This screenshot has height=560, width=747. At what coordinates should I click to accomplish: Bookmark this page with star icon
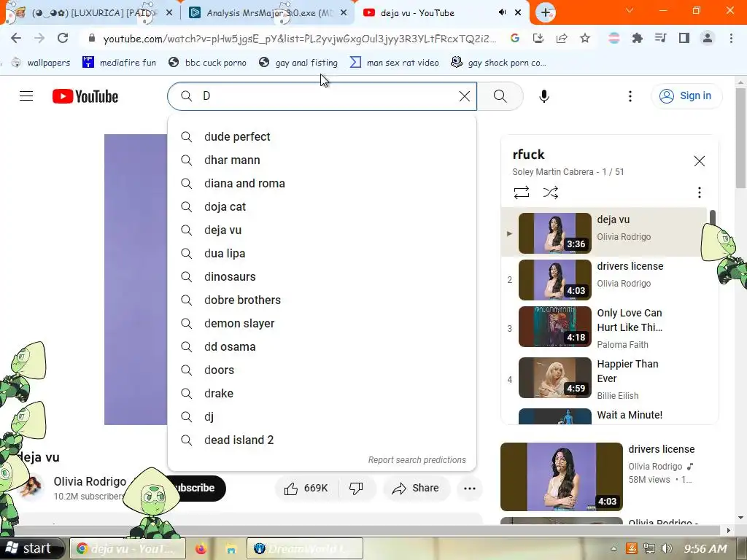(x=585, y=38)
